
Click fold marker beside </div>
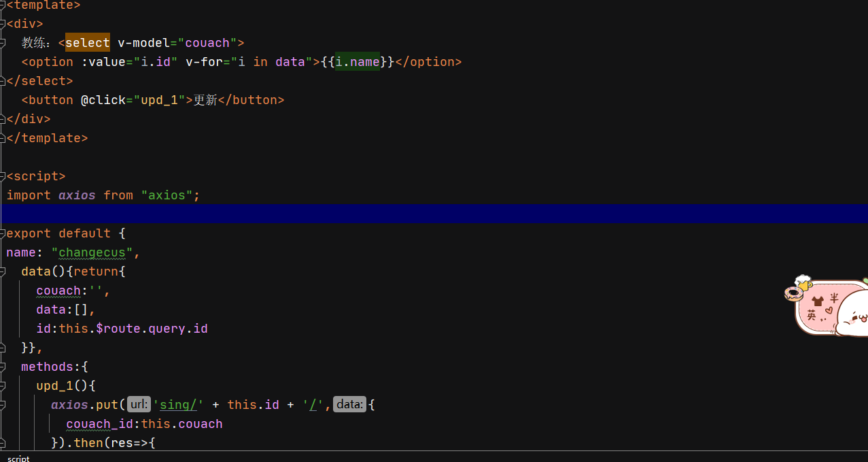click(x=3, y=119)
